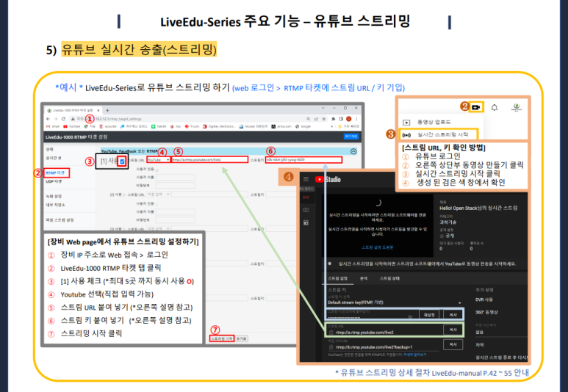Click the star bookmark icon in address bar
This screenshot has height=392, width=568.
point(324,119)
